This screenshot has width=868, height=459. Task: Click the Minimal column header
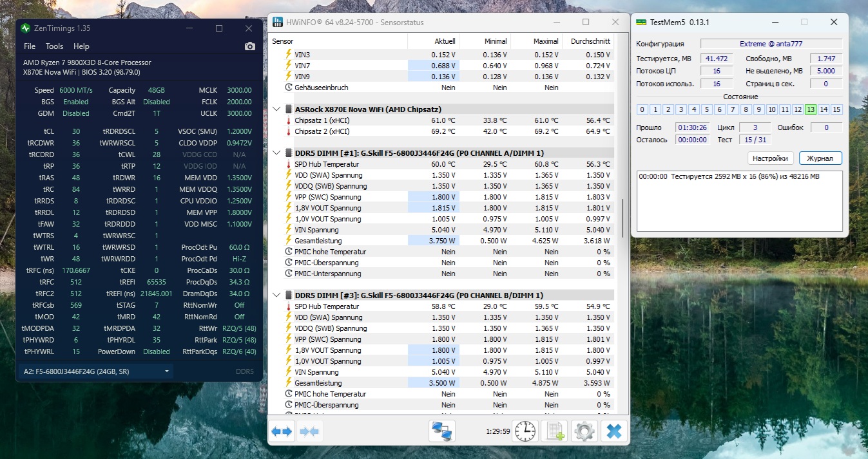(485, 41)
